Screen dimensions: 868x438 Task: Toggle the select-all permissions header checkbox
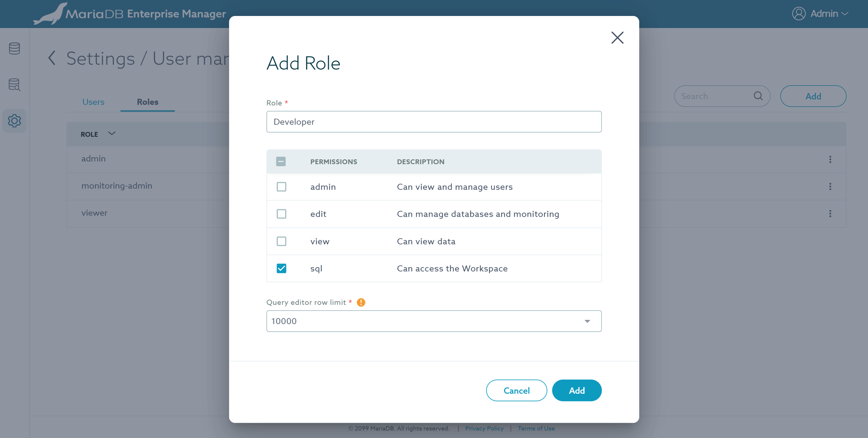pyautogui.click(x=281, y=161)
